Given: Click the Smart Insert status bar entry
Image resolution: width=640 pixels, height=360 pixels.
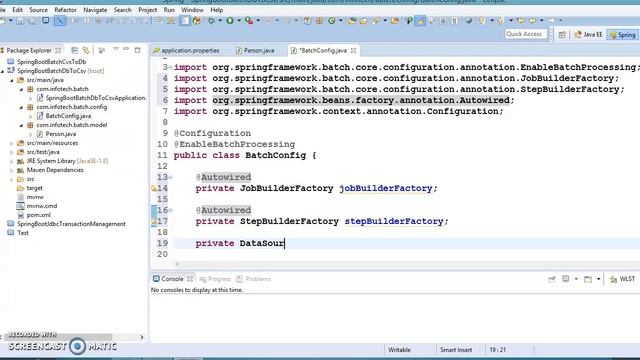Looking at the screenshot, I should 456,350.
